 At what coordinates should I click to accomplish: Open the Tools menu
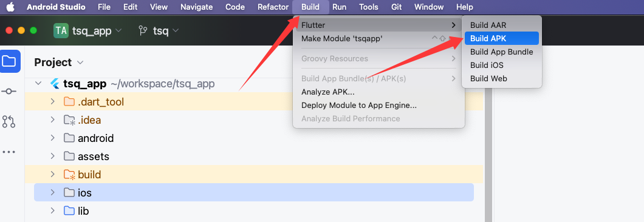pyautogui.click(x=369, y=7)
